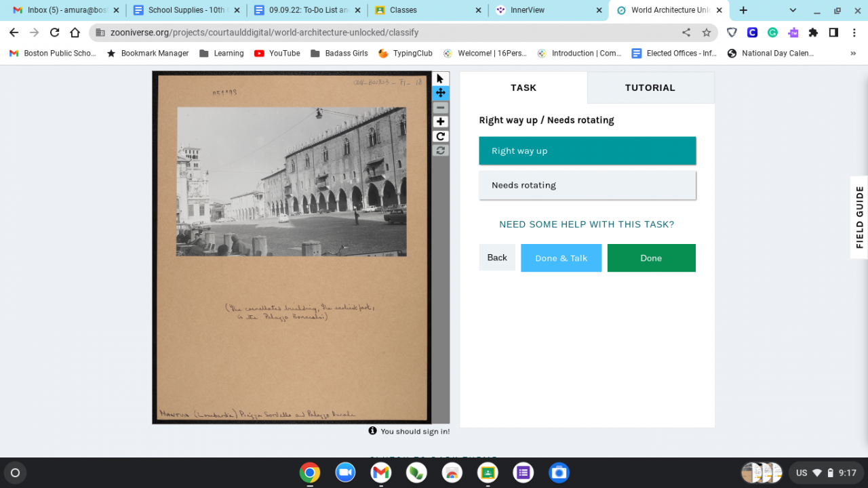
Task: Launch Google Classroom from the shelf
Action: (488, 472)
